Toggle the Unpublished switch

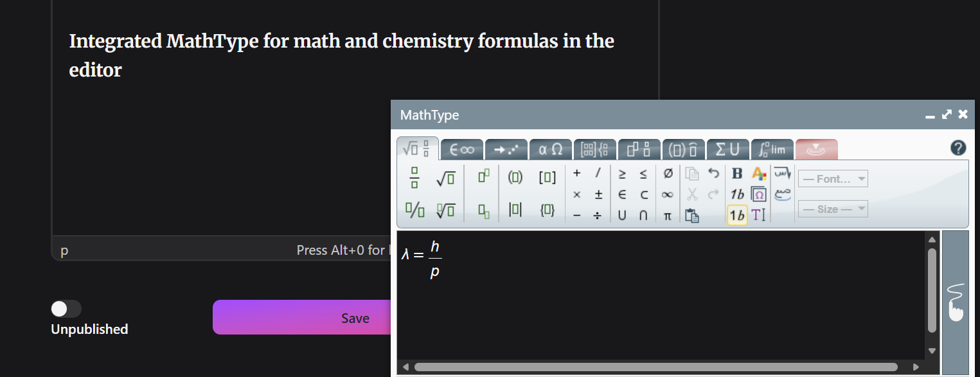click(66, 309)
